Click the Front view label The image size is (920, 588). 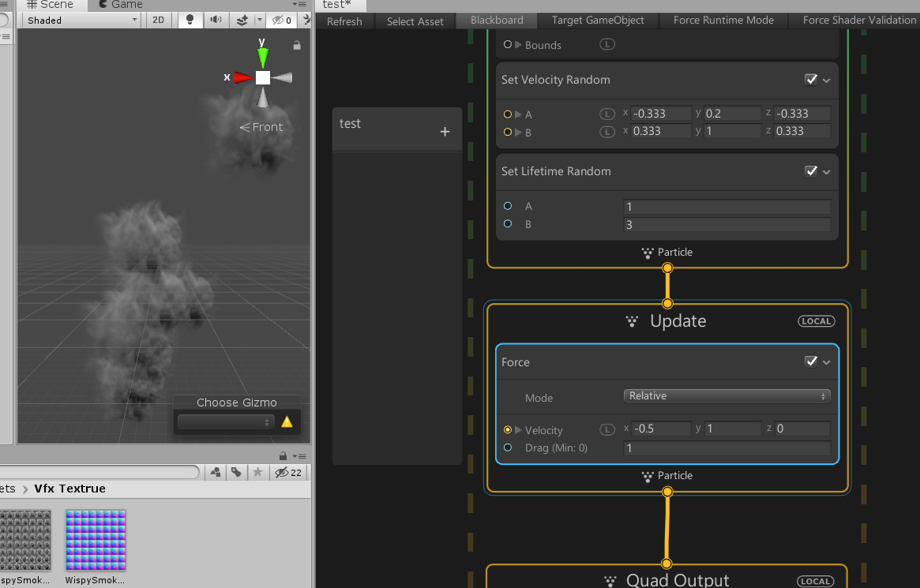point(261,127)
